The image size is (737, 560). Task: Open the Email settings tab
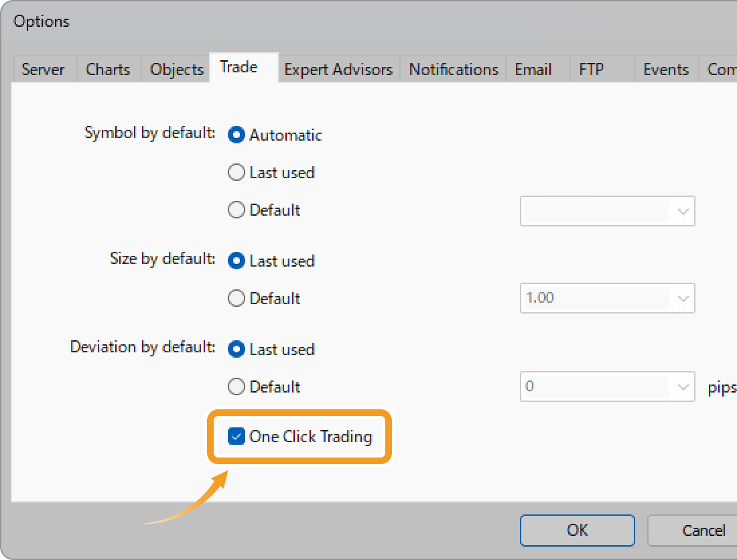coord(533,69)
